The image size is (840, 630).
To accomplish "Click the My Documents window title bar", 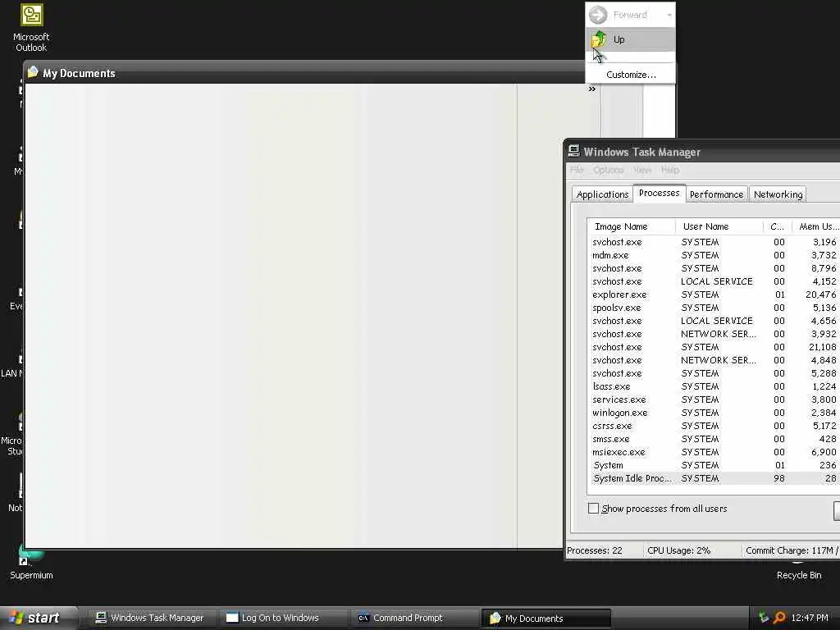I will tap(305, 73).
